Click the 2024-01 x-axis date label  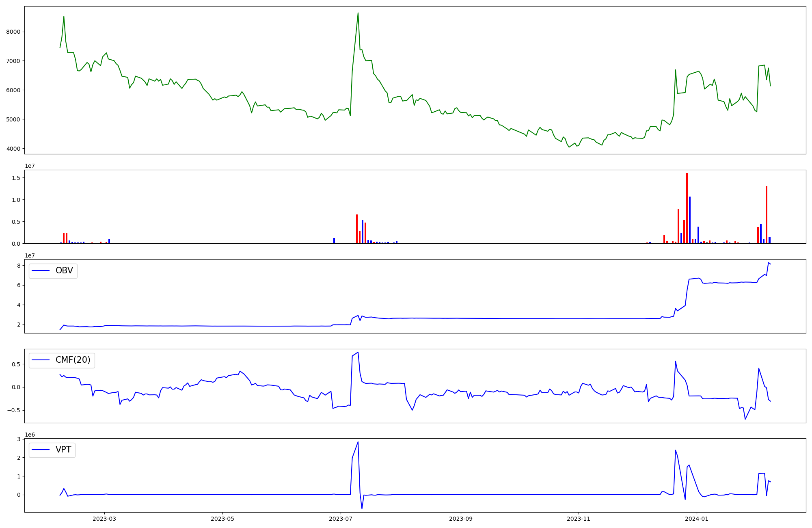[x=697, y=519]
